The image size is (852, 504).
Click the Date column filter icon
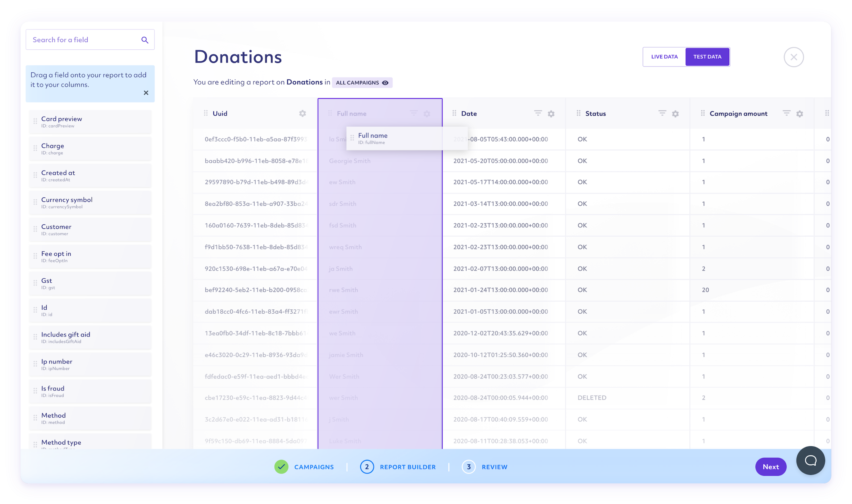[x=538, y=113]
